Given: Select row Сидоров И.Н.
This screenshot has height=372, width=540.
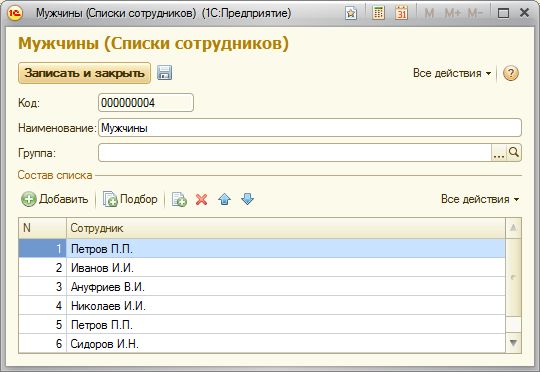Looking at the screenshot, I should point(262,343).
